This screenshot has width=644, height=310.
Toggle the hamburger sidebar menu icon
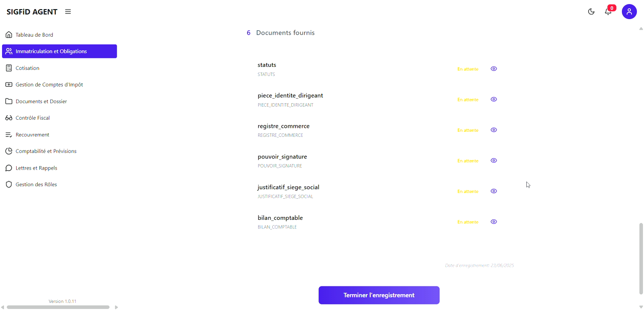68,12
